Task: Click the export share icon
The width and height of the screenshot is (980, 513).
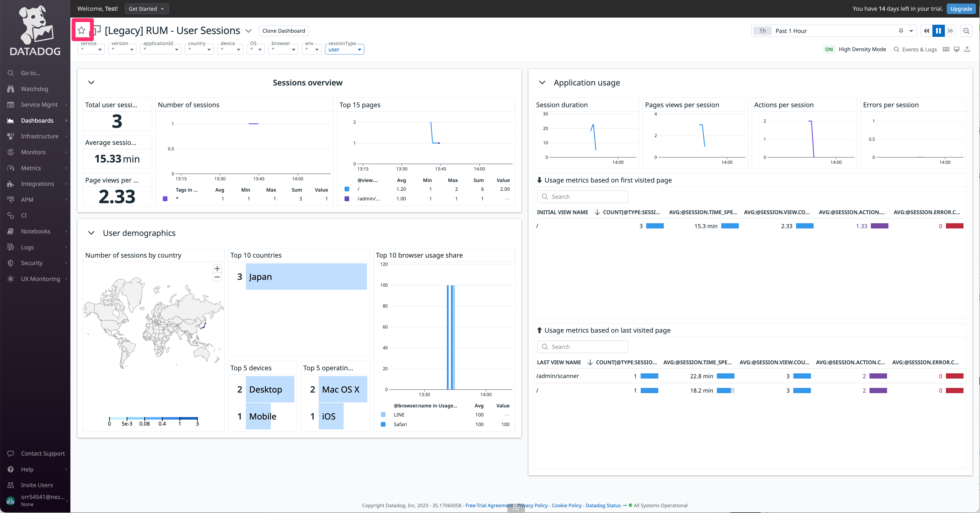Action: [967, 49]
